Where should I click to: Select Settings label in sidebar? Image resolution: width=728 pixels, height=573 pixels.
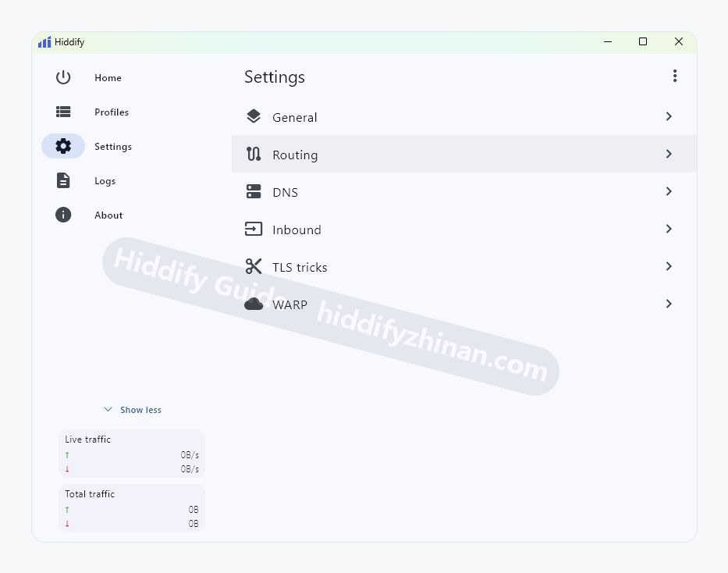tap(113, 147)
